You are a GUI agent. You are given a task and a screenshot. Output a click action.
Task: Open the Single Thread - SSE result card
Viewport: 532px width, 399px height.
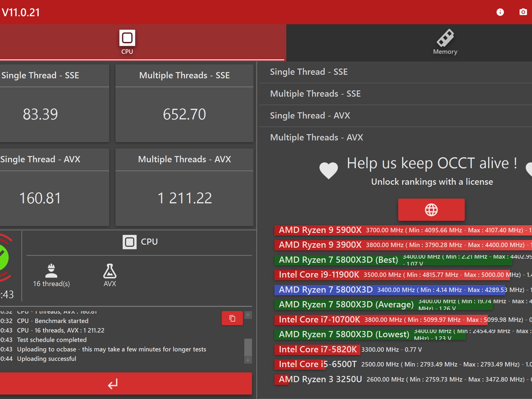[x=54, y=103]
